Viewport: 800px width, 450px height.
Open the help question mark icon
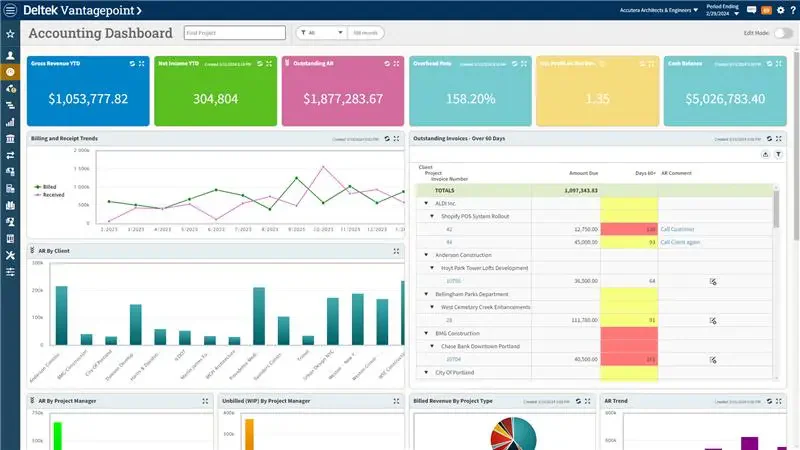click(x=793, y=10)
